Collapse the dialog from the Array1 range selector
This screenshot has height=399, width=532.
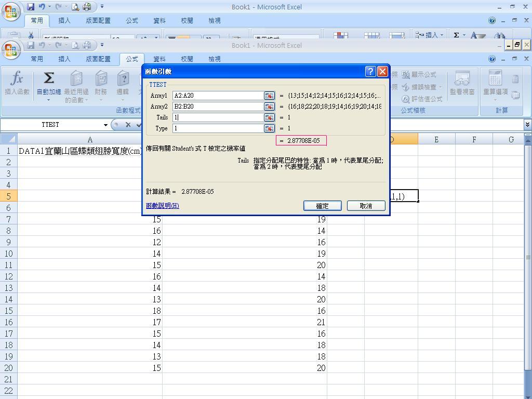point(270,96)
